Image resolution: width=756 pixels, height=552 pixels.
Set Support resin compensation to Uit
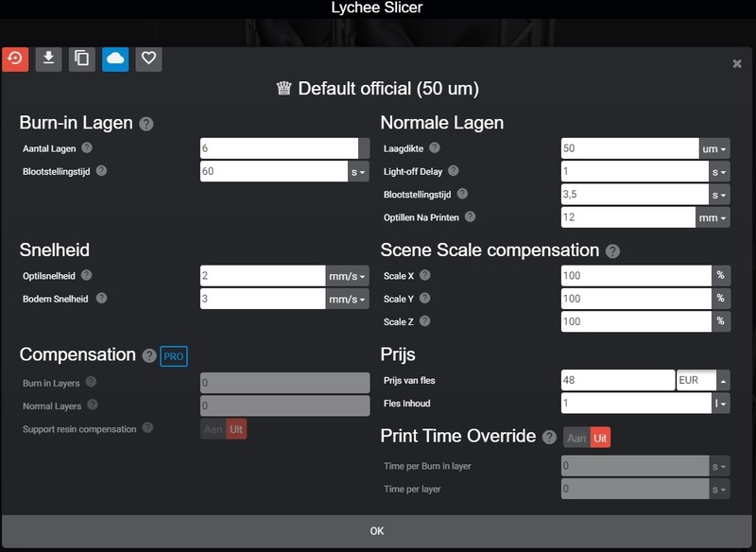click(236, 429)
